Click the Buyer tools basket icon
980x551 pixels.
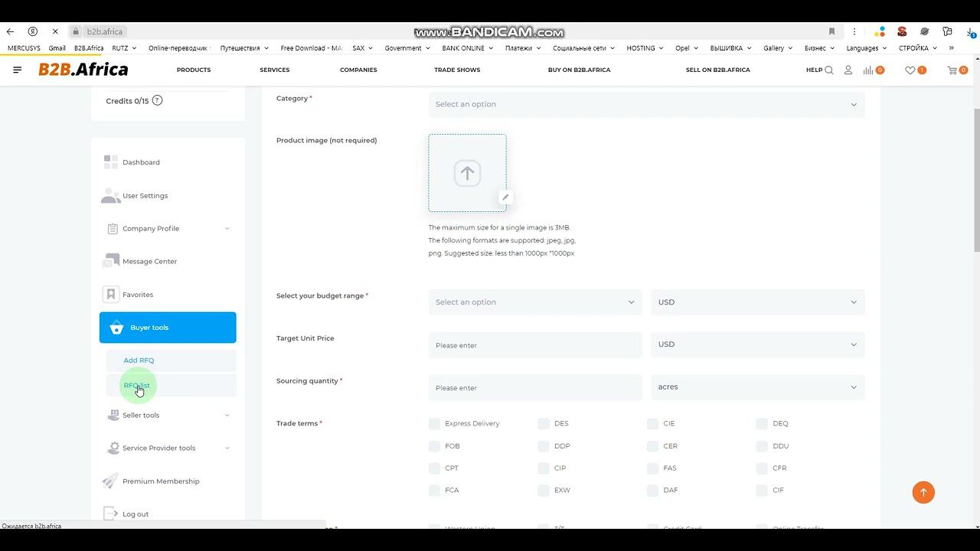point(116,328)
